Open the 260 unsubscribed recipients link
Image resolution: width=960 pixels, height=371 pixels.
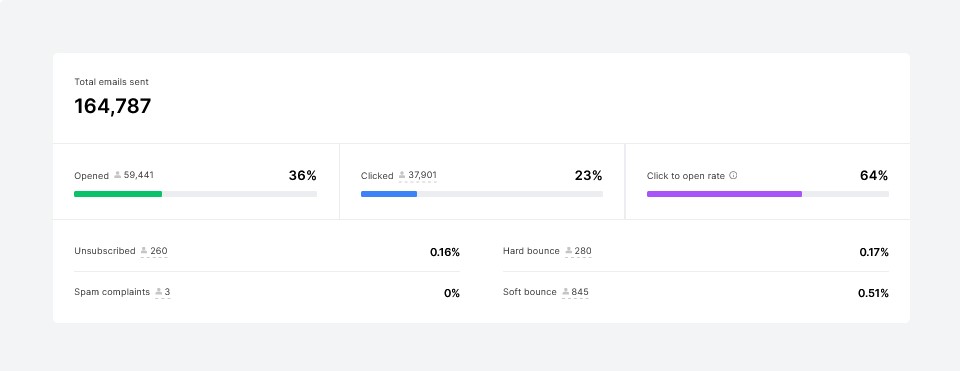[159, 251]
